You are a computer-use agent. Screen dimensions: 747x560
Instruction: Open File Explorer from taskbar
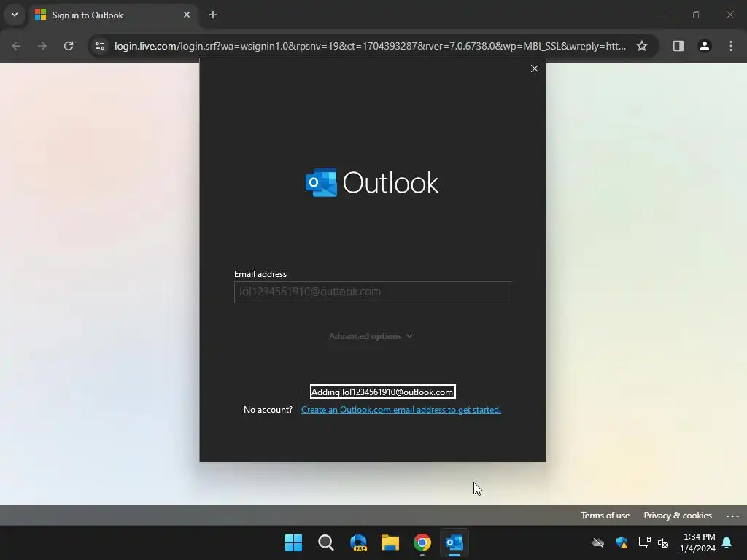pyautogui.click(x=390, y=542)
